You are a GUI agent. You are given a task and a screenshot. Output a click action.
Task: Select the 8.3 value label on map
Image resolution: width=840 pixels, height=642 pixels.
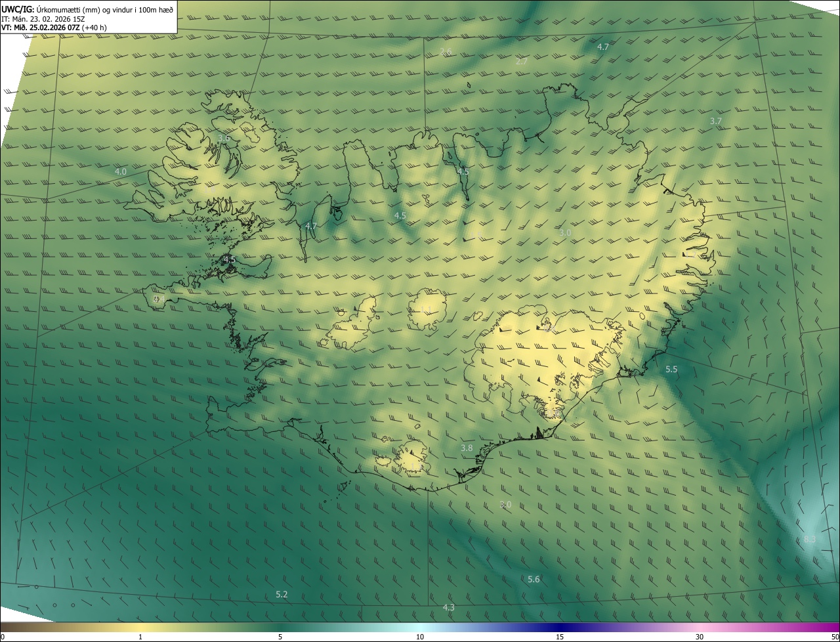810,539
